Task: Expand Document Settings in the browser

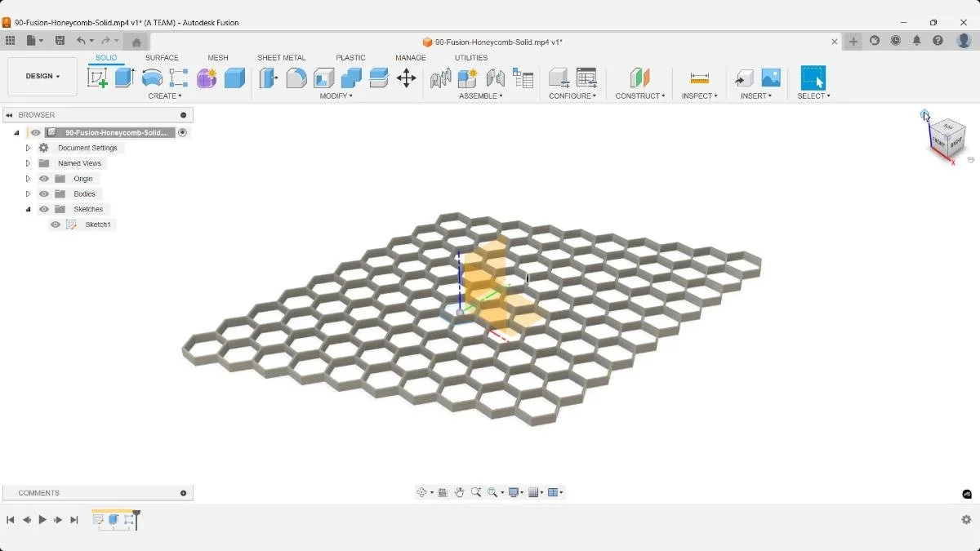Action: 27,148
